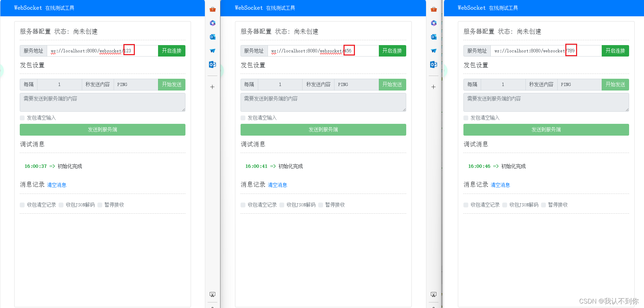This screenshot has height=308, width=644.
Task: Enable 暂停接收 in the 789 window
Action: click(543, 205)
